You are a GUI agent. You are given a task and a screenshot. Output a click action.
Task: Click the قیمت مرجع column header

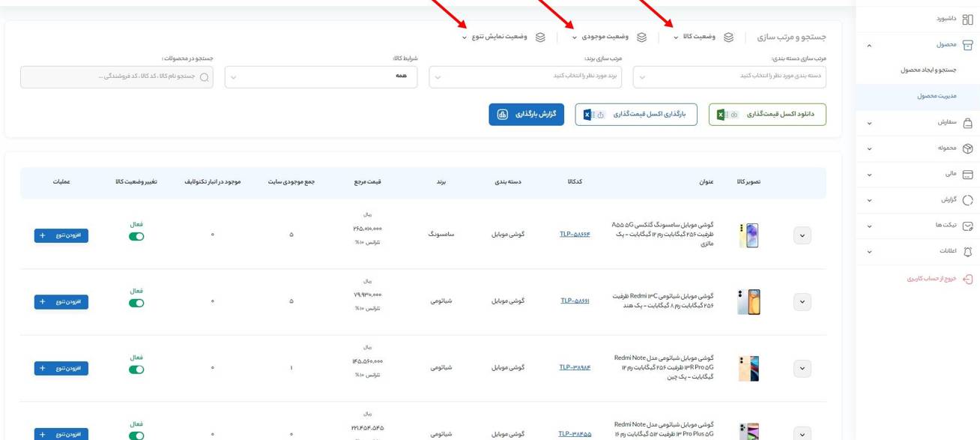368,182
